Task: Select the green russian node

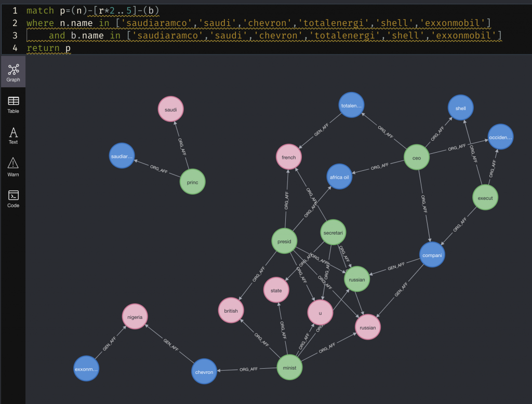Action: pos(356,279)
